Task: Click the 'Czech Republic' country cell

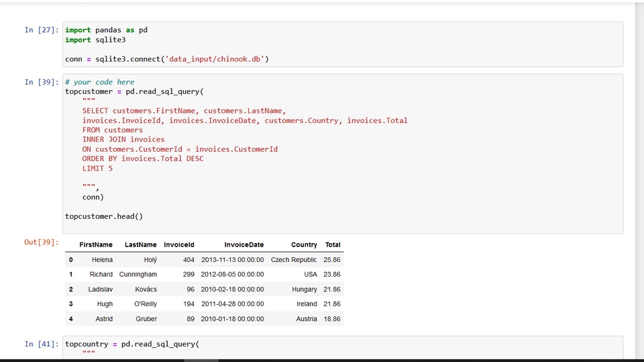Action: coord(294,259)
